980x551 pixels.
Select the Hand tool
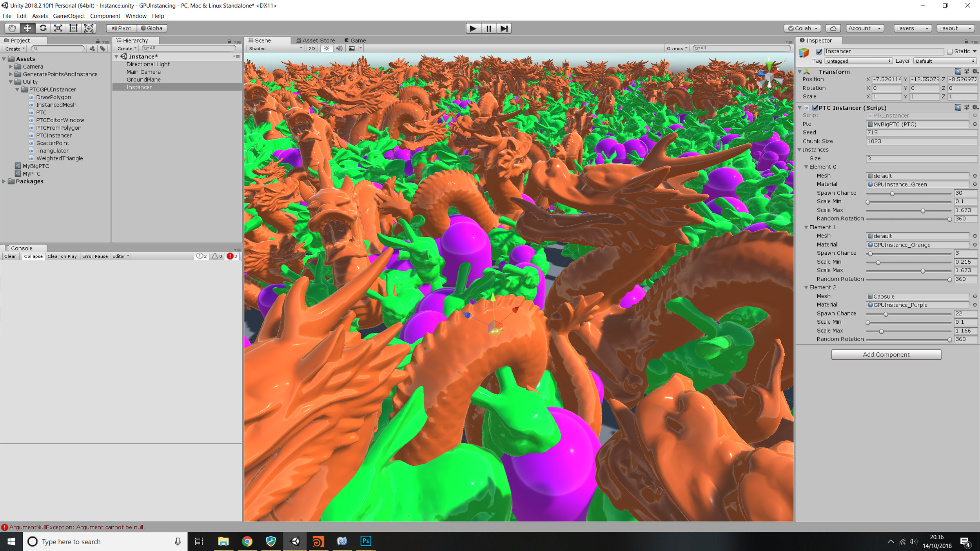pos(12,28)
